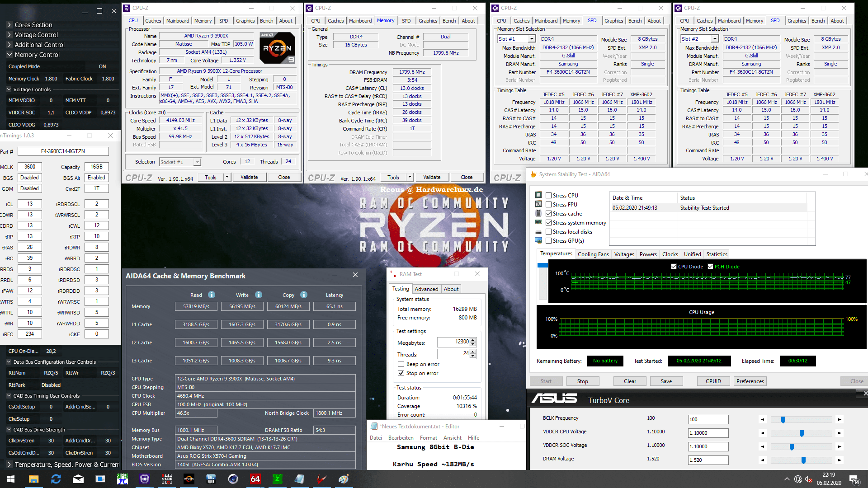Expand the Additional Control section
The width and height of the screenshot is (868, 488).
pos(9,45)
